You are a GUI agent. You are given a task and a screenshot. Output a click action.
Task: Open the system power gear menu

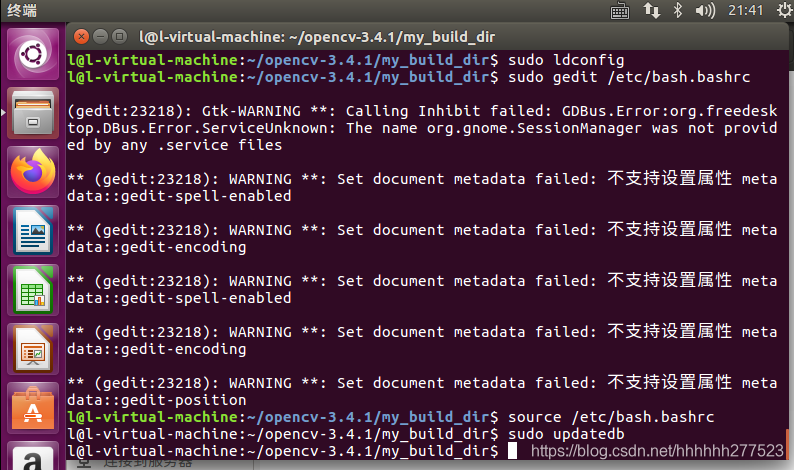785,10
